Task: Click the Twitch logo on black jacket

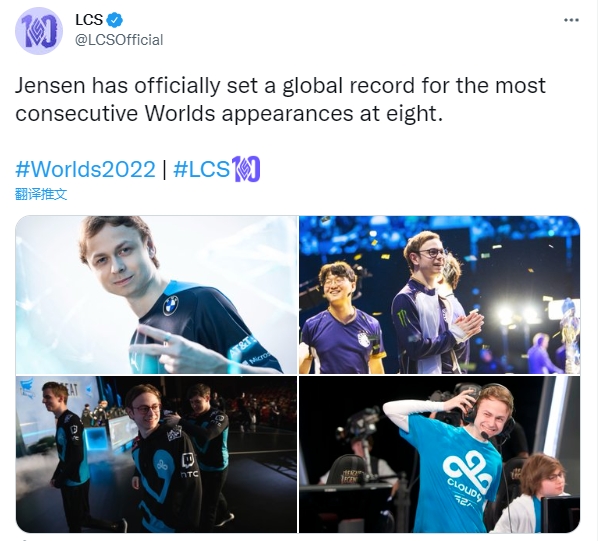Action: [189, 459]
